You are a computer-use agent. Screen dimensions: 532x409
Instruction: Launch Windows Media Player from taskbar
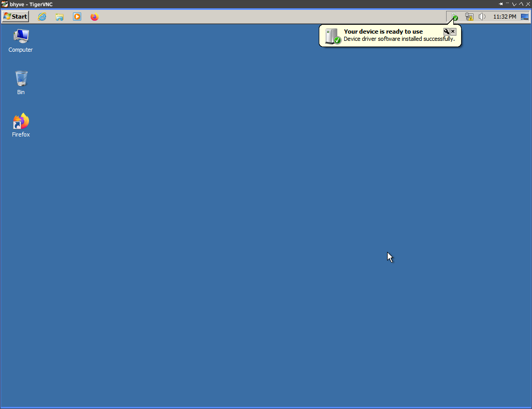click(77, 17)
